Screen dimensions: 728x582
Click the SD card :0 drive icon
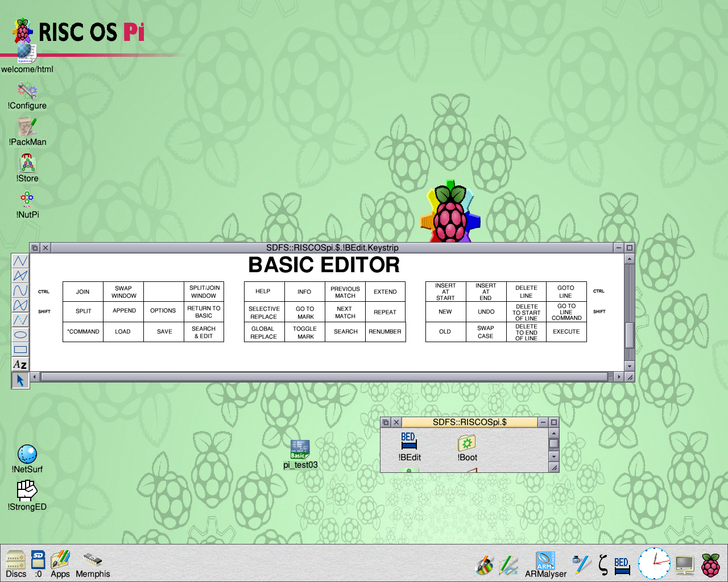pyautogui.click(x=38, y=564)
